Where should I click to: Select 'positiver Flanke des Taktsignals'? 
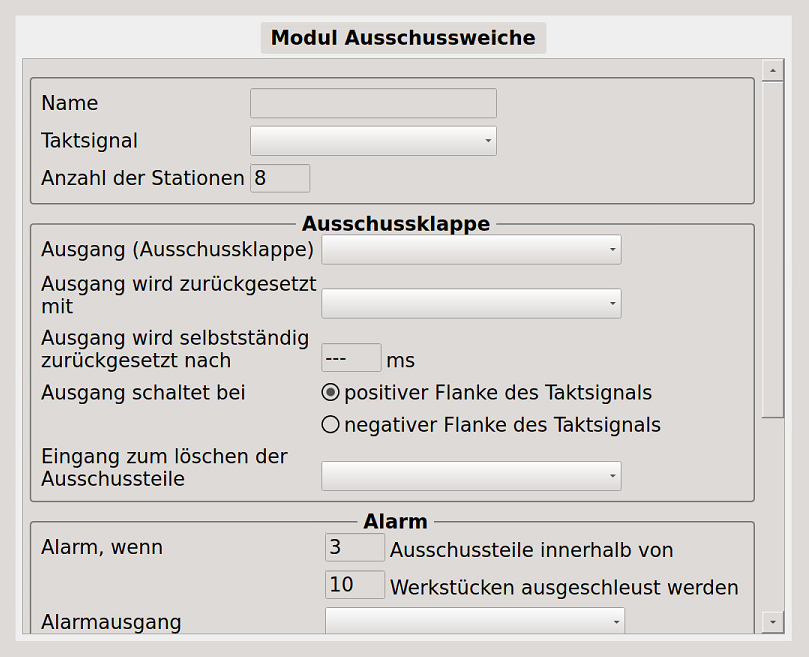(x=330, y=392)
